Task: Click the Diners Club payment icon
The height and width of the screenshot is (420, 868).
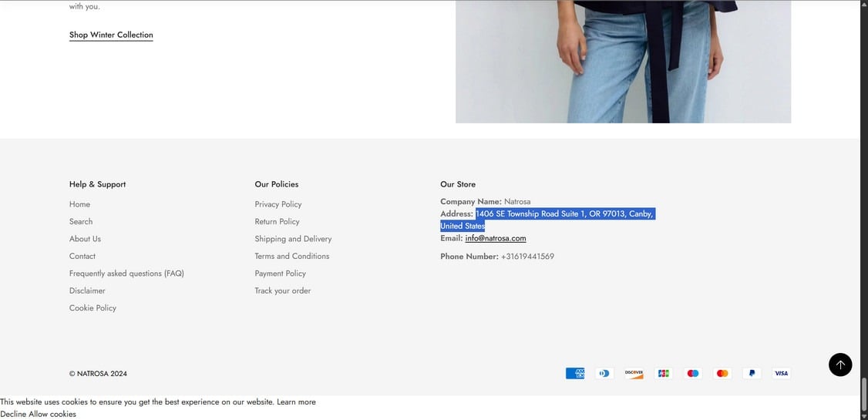Action: click(604, 374)
